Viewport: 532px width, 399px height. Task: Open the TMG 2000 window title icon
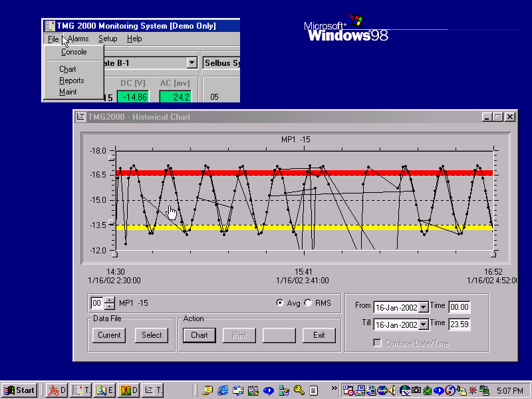[49, 26]
